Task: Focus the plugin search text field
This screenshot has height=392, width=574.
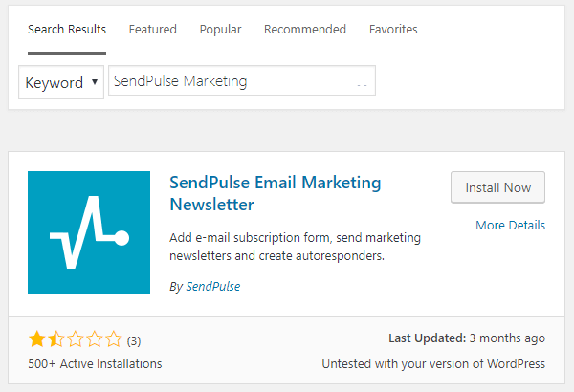Action: (242, 80)
